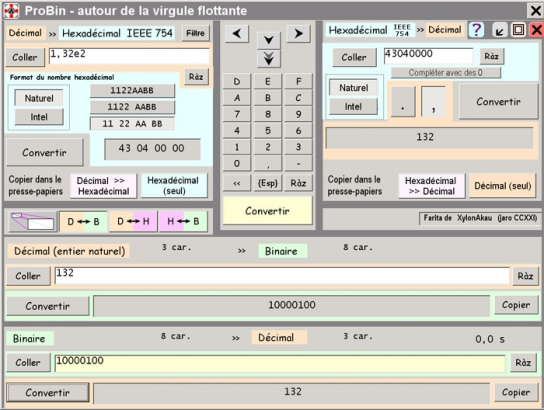
Task: Click the 132 decimal integer input field
Action: (282, 276)
